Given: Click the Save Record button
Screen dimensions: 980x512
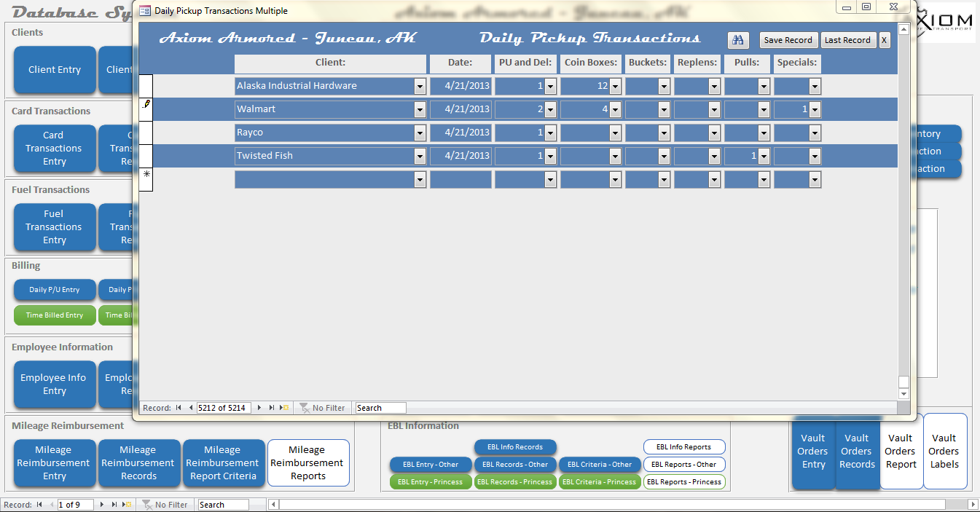Looking at the screenshot, I should (x=788, y=40).
